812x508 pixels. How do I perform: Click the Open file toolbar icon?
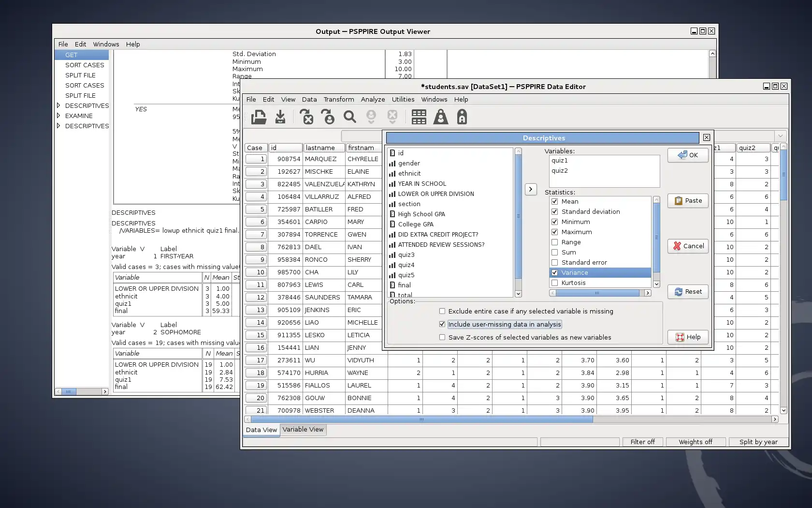click(x=259, y=117)
